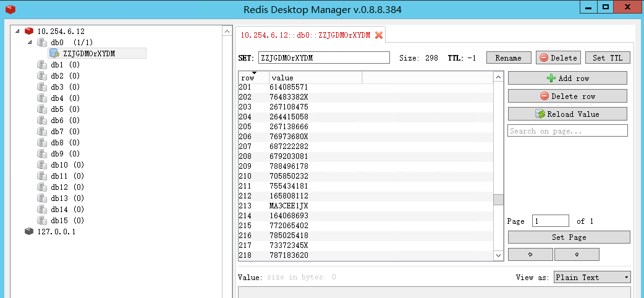644x298 pixels.
Task: Click the Rename button
Action: pyautogui.click(x=509, y=58)
